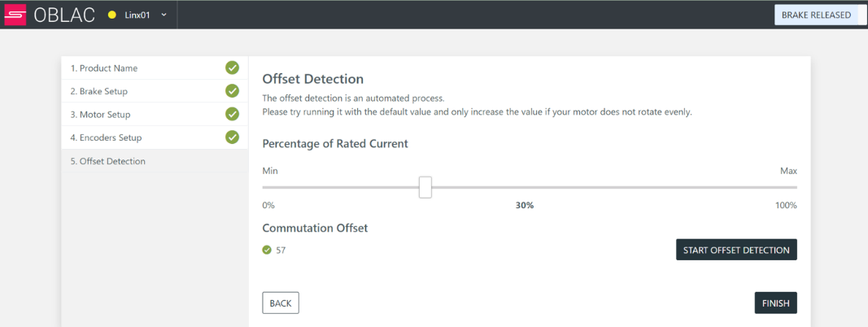The height and width of the screenshot is (327, 868).
Task: Click the green checkmark next to Encoders Setup
Action: [x=232, y=137]
